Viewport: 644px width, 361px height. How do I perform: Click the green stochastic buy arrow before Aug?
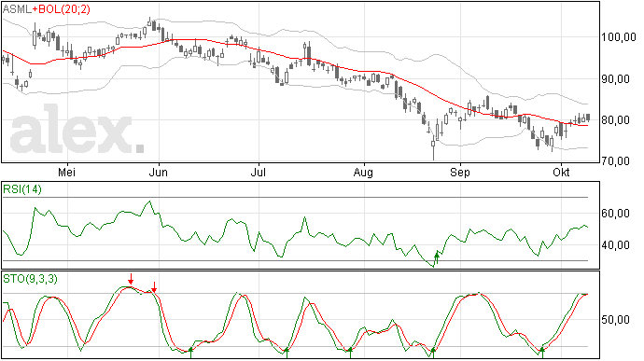pyautogui.click(x=350, y=353)
